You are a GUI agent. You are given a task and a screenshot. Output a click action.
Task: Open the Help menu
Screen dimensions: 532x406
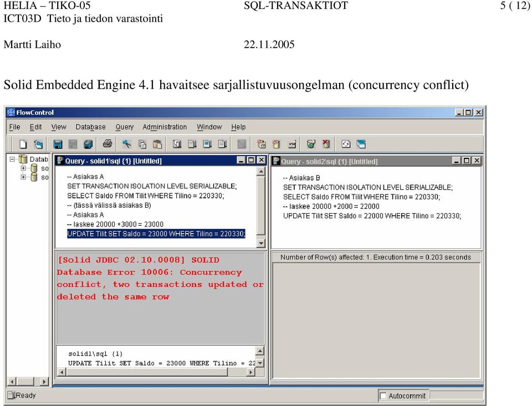point(238,127)
